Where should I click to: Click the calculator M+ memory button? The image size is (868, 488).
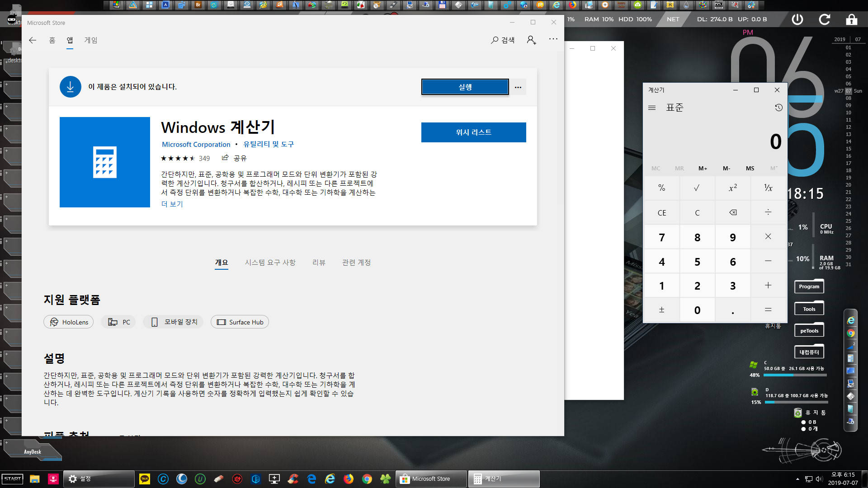click(703, 168)
